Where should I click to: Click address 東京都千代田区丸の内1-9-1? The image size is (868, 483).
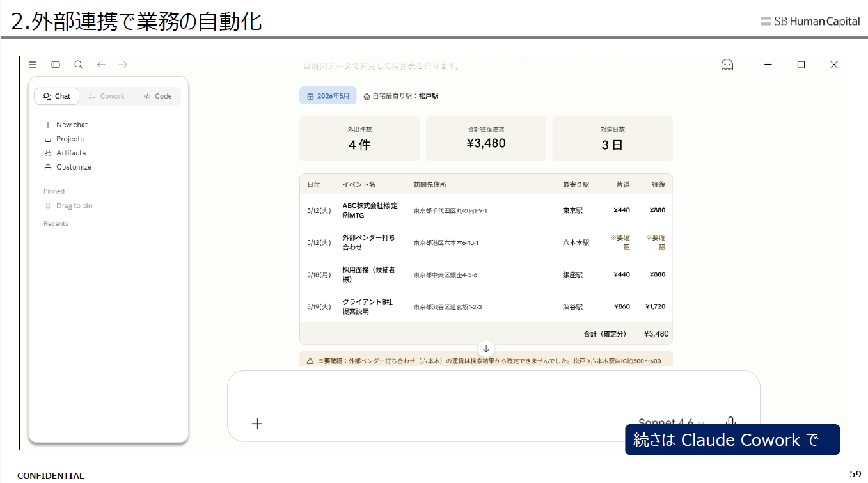[450, 210]
